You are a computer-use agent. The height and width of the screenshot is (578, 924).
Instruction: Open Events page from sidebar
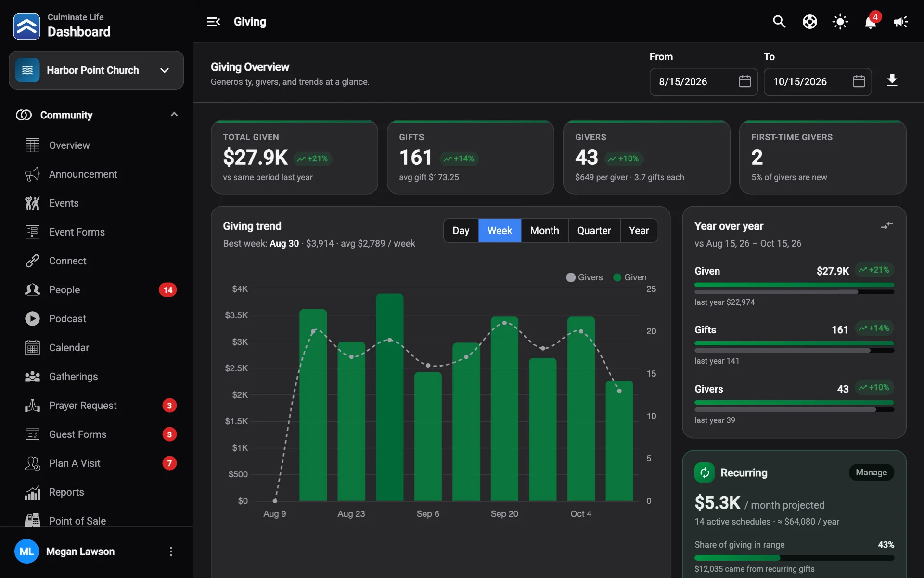[x=96, y=203]
